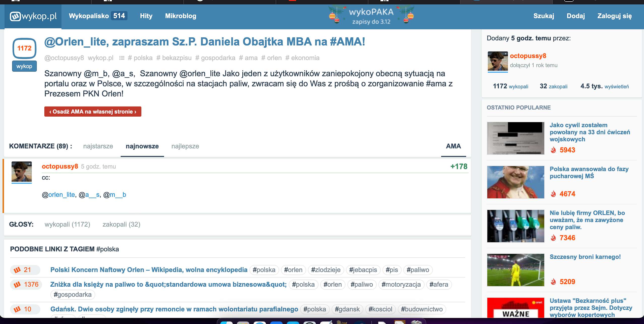Open 1172 wykopali stat in sidebar
The height and width of the screenshot is (324, 644).
pos(510,86)
